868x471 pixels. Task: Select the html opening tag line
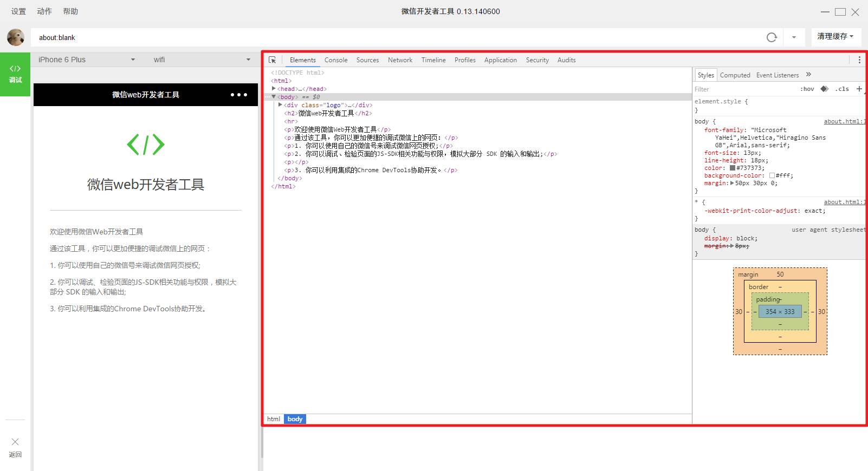pos(281,81)
